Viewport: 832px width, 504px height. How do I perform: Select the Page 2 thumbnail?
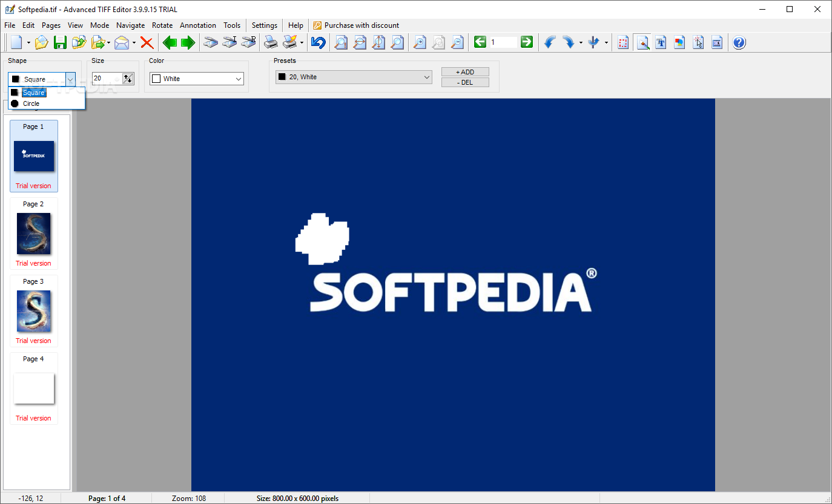point(34,234)
